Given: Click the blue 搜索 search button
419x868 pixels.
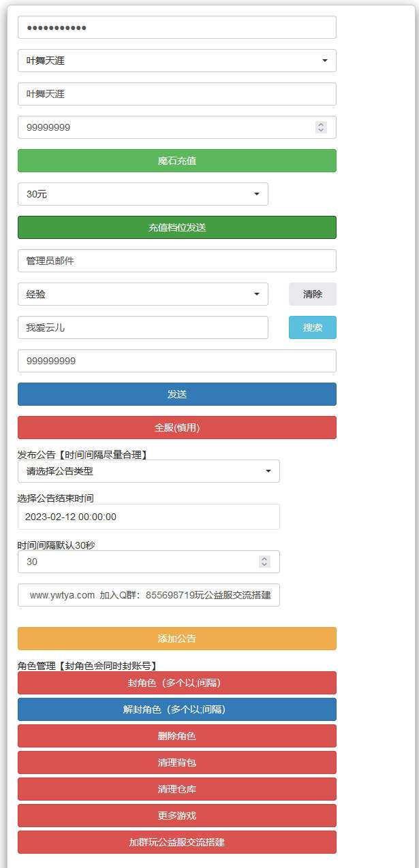Looking at the screenshot, I should (x=313, y=327).
